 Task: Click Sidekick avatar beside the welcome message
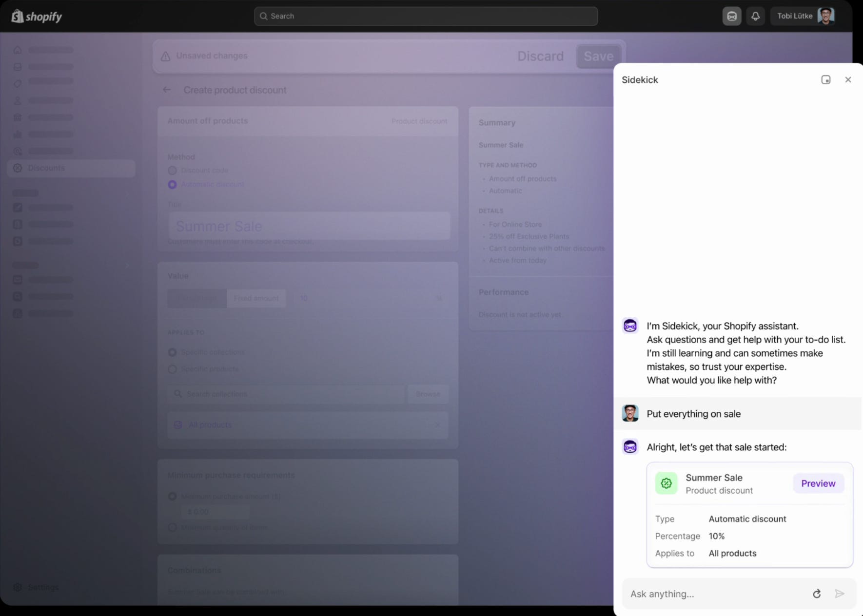tap(630, 326)
